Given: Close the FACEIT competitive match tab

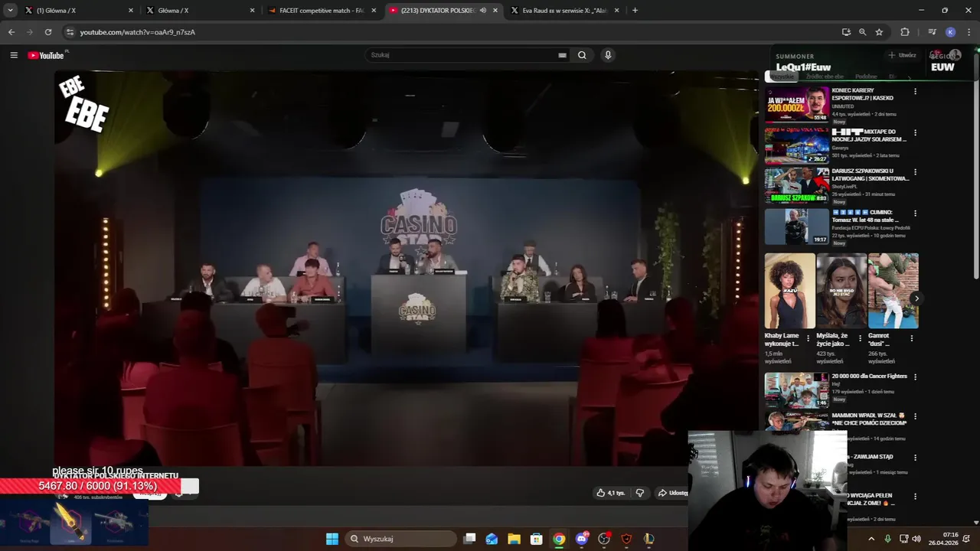Looking at the screenshot, I should pyautogui.click(x=374, y=11).
